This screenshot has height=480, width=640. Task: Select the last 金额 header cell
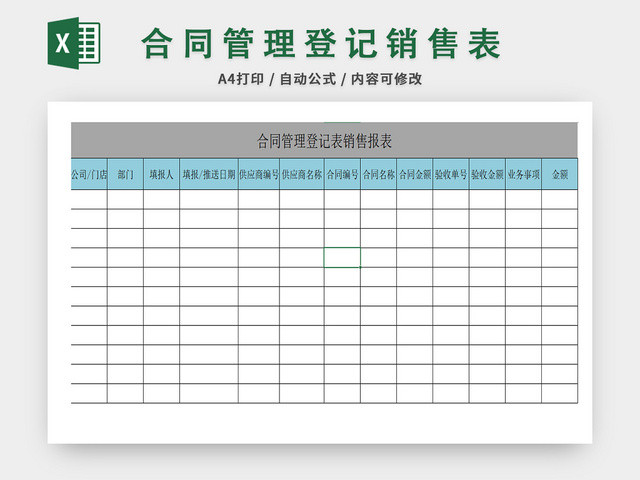pyautogui.click(x=560, y=174)
